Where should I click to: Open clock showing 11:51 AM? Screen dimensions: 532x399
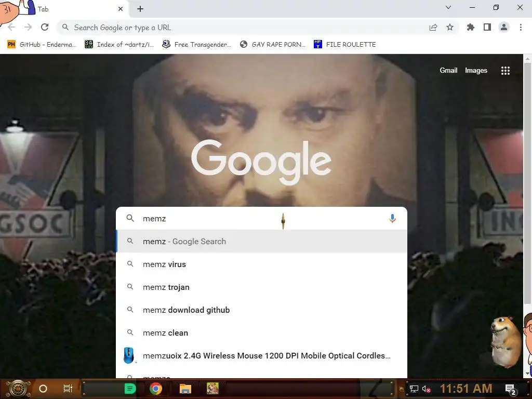(x=466, y=389)
